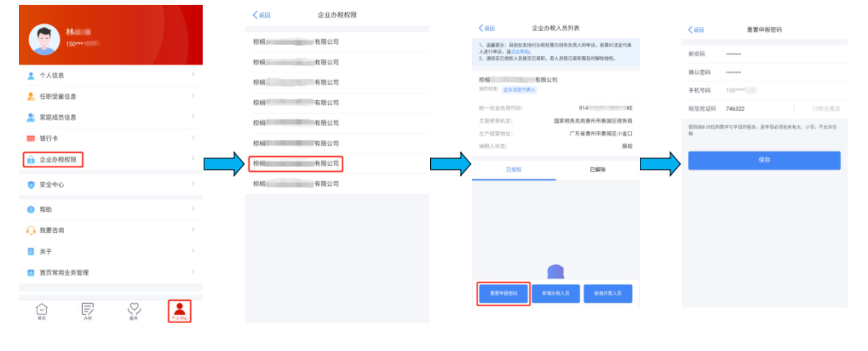
Task: Tap the 安全中心 label text
Action: pos(52,184)
